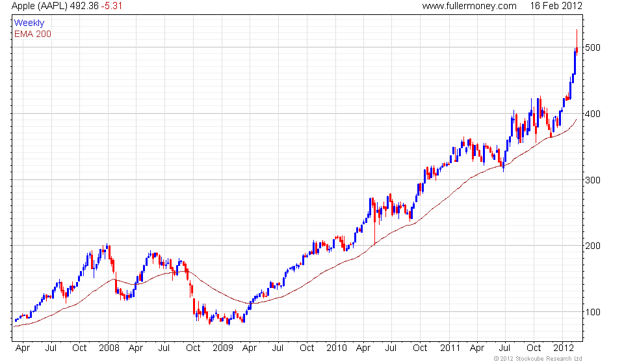637x364 pixels.
Task: Click the 400 price axis label
Action: point(592,114)
